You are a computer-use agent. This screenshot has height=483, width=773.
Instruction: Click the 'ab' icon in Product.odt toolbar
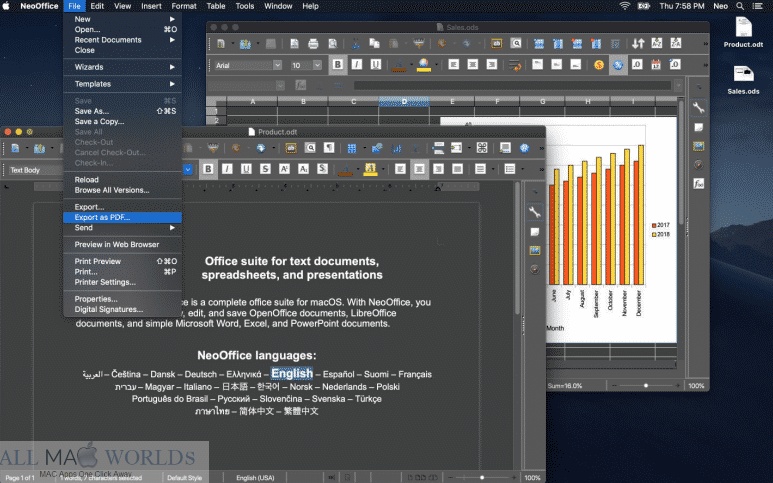[291, 148]
